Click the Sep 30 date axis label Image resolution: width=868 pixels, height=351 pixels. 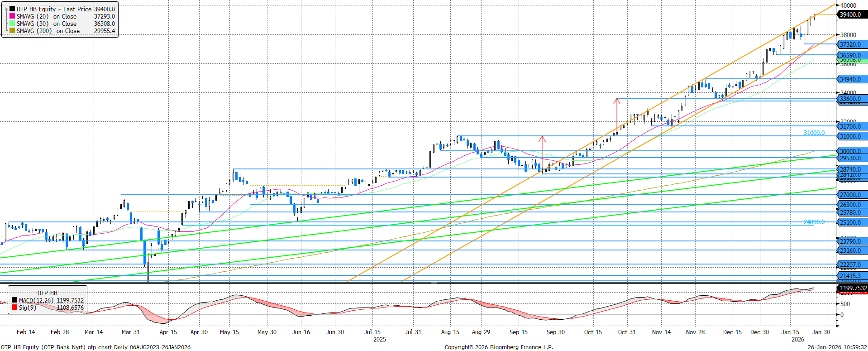click(555, 332)
